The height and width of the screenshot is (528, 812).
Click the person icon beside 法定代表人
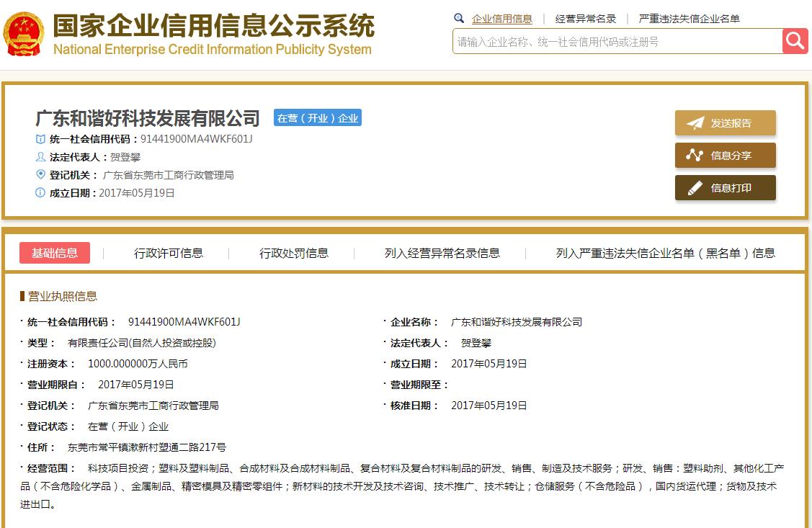click(40, 157)
